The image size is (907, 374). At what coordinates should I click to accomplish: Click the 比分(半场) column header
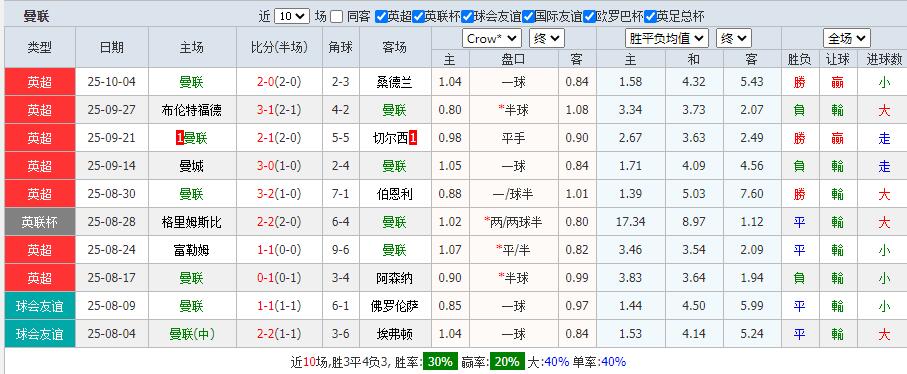point(279,47)
